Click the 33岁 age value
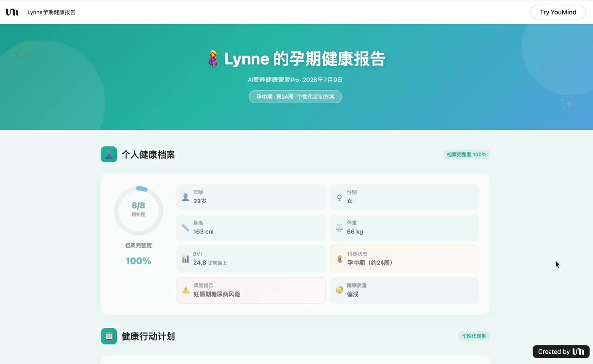 [x=200, y=201]
